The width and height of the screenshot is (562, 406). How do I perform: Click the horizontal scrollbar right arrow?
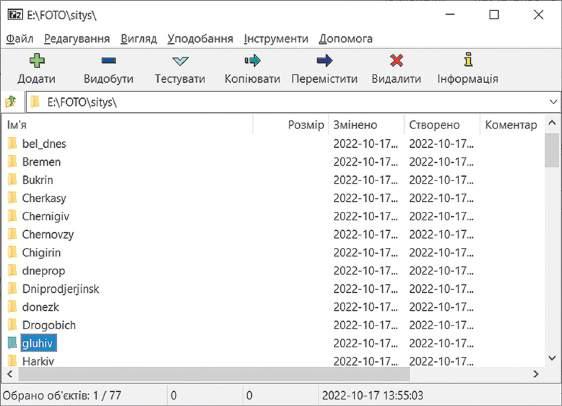pyautogui.click(x=536, y=374)
